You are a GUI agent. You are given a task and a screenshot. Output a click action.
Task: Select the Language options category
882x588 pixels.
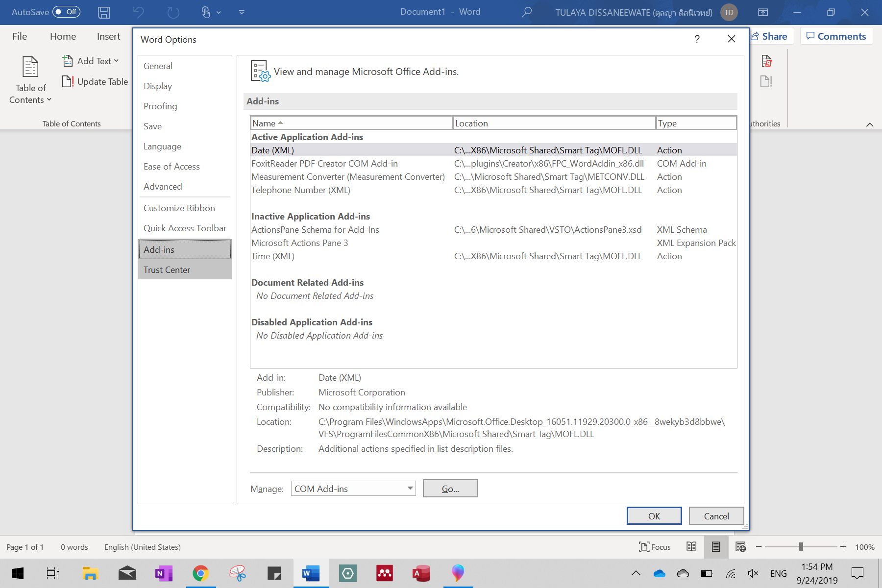185,147
